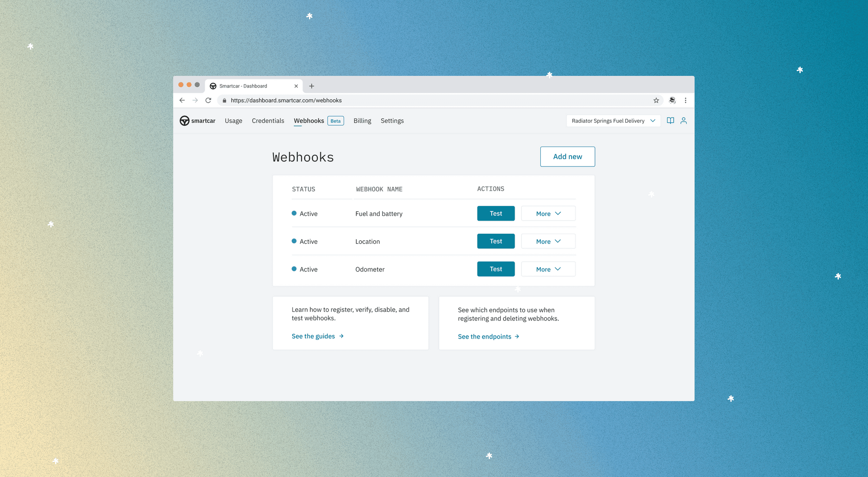Open the documentation book icon
Viewport: 868px width, 477px height.
coord(671,121)
